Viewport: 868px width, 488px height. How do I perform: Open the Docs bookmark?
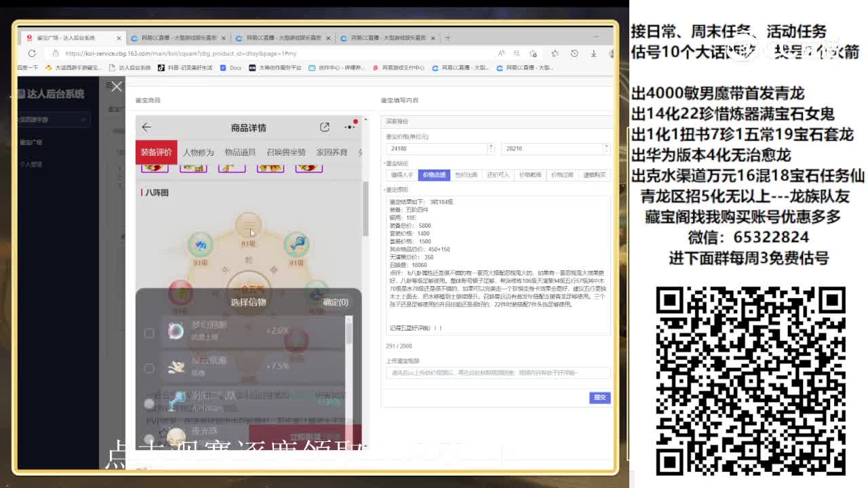pos(231,68)
